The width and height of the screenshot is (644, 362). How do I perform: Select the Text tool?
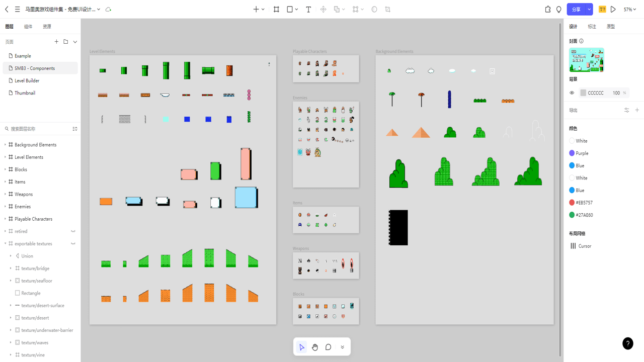click(x=308, y=9)
